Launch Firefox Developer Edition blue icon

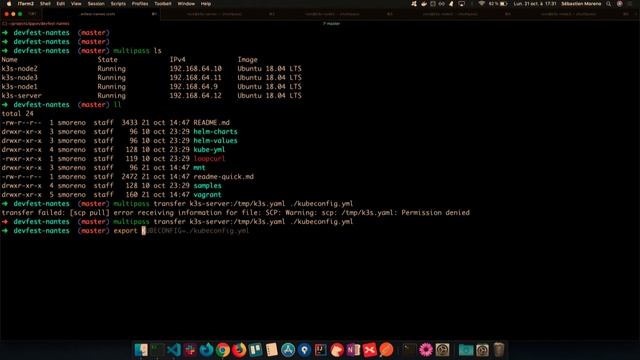tap(206, 350)
